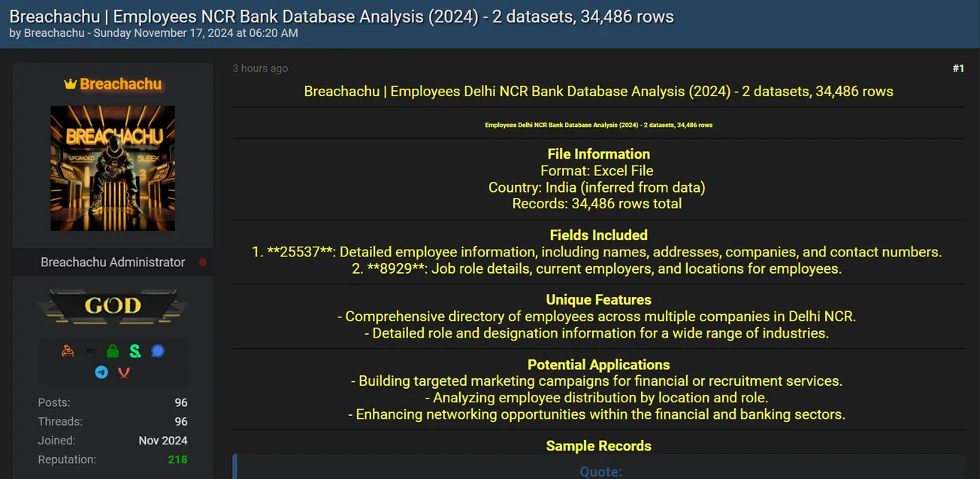This screenshot has height=479, width=980.
Task: Click the yellow post title heading
Action: click(598, 92)
